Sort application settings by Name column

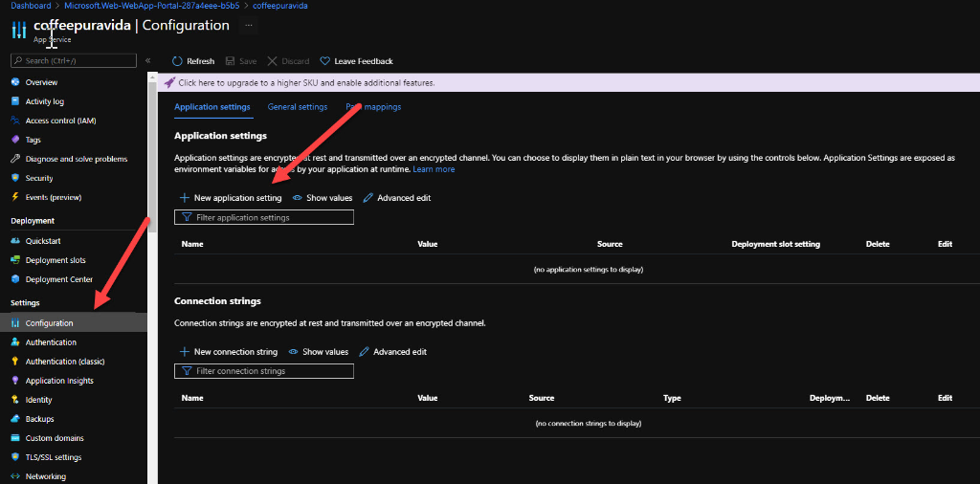pos(191,244)
